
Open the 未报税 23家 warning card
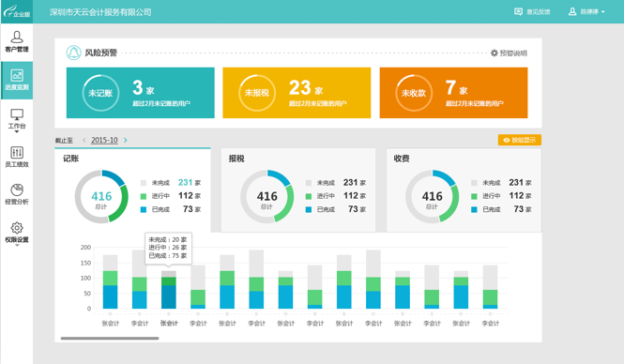point(297,93)
